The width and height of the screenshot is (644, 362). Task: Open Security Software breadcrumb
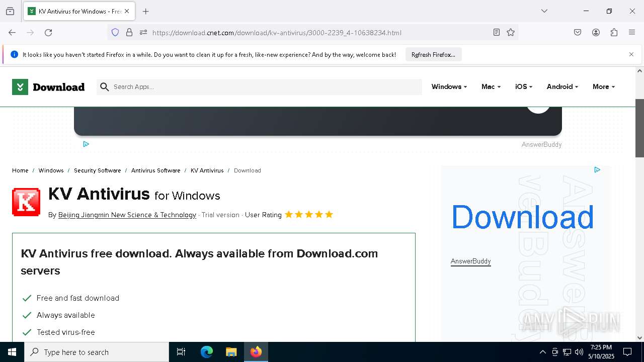97,170
